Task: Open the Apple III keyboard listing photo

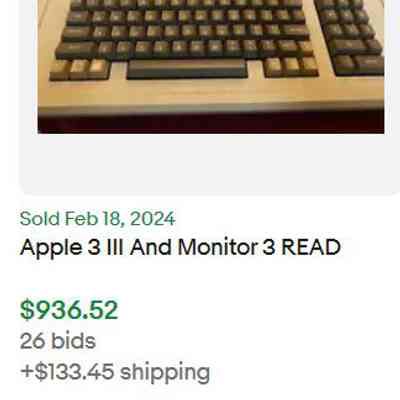Action: click(x=211, y=67)
